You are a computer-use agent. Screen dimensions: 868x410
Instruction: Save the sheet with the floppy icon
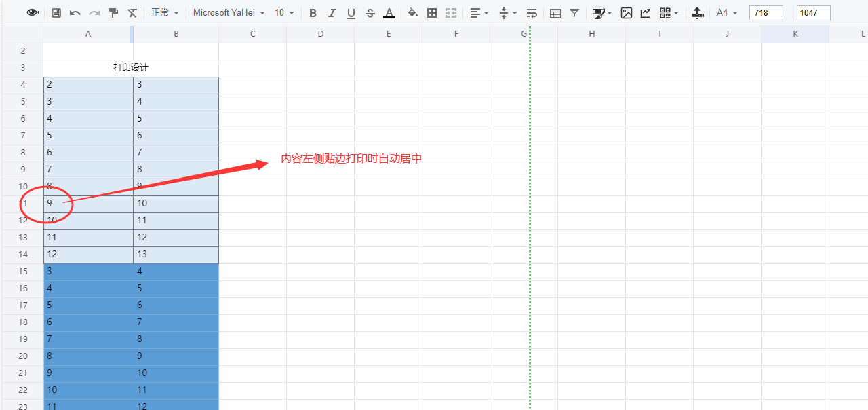(x=56, y=13)
